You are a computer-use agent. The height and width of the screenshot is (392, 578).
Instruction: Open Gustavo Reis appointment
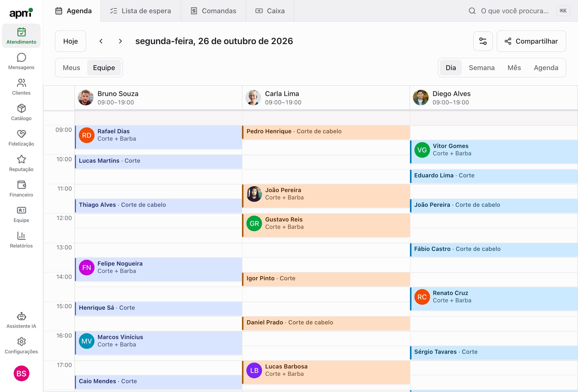(x=326, y=225)
